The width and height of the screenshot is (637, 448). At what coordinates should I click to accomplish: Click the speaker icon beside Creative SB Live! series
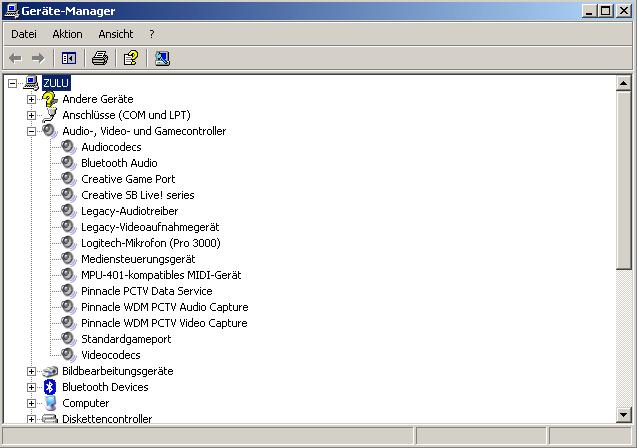(68, 195)
